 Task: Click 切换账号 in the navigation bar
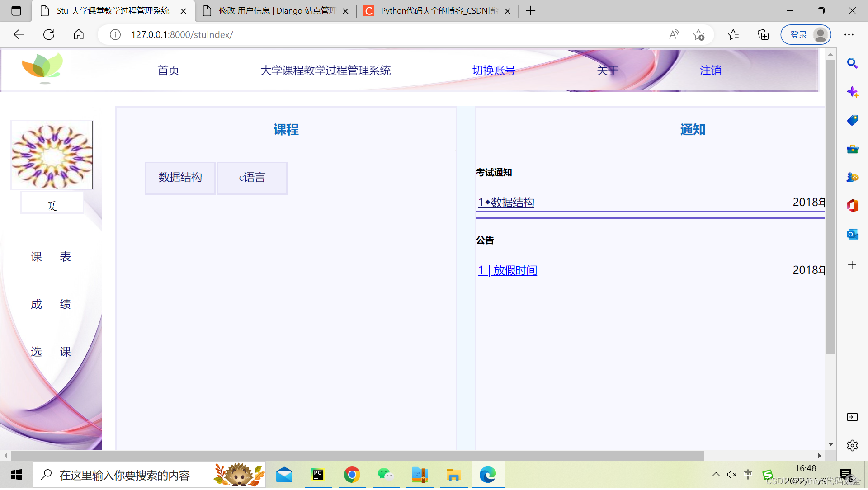pos(493,71)
